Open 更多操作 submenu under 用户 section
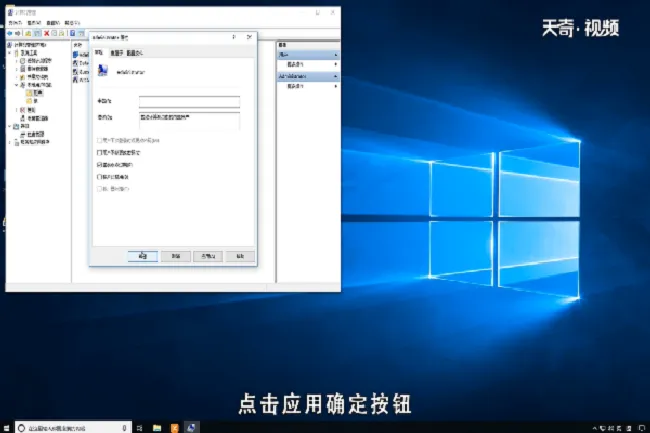Viewport: 650px width, 433px height. point(308,65)
